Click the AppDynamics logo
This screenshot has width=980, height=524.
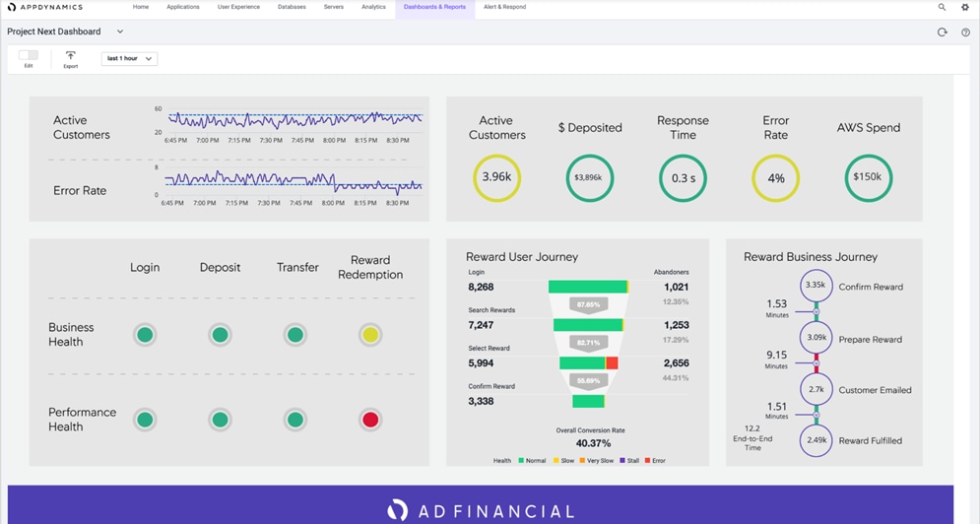[45, 7]
